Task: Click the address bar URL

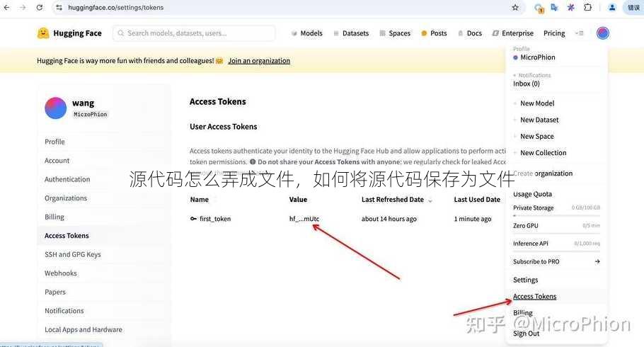Action: coord(116,7)
